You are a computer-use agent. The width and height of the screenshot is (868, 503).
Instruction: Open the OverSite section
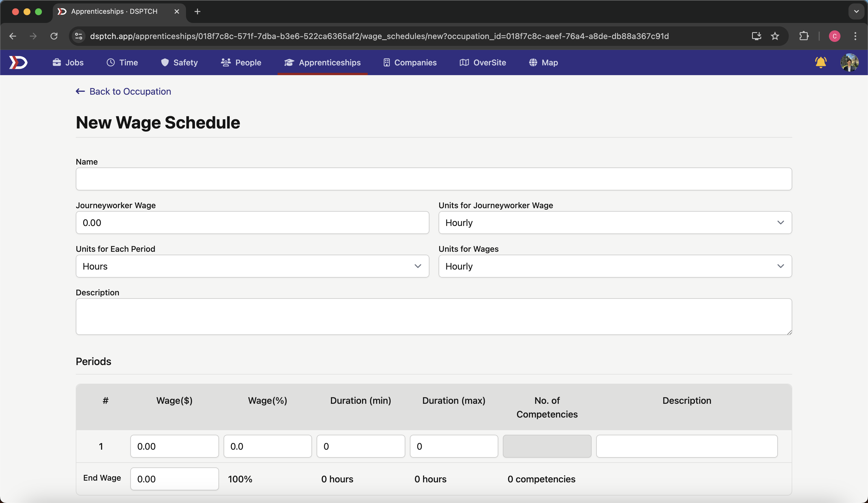(x=483, y=63)
